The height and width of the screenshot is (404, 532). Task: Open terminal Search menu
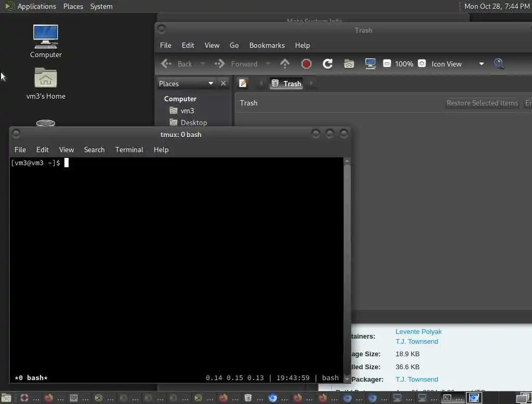click(x=94, y=150)
